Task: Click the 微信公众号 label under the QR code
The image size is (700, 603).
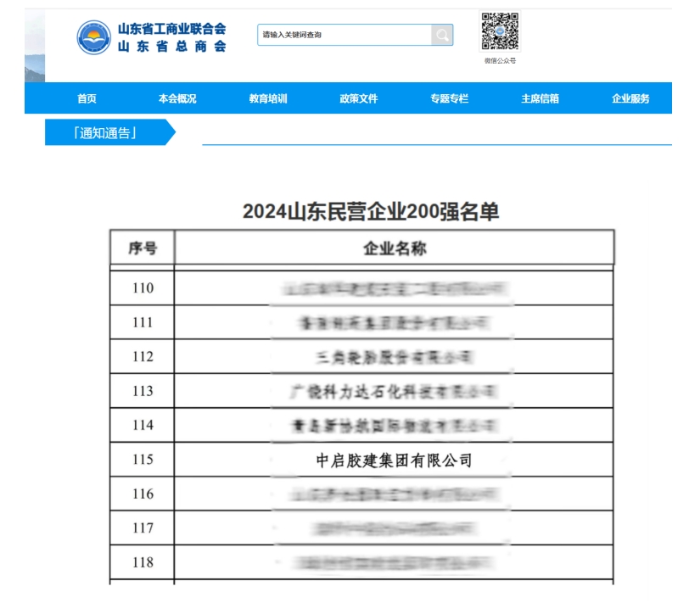Action: (x=500, y=61)
